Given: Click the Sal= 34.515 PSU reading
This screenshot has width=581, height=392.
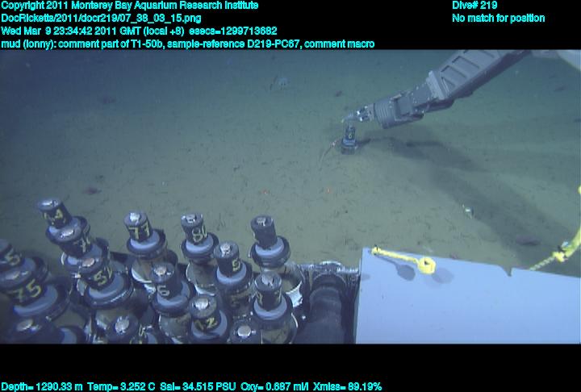Looking at the screenshot, I should (x=198, y=386).
